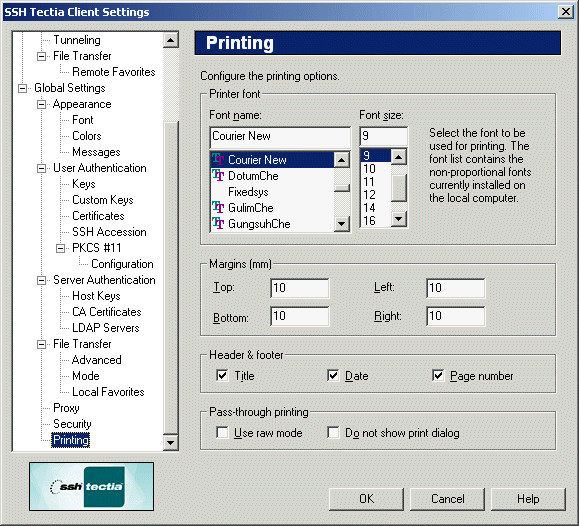Click the font name list up arrow

(342, 160)
